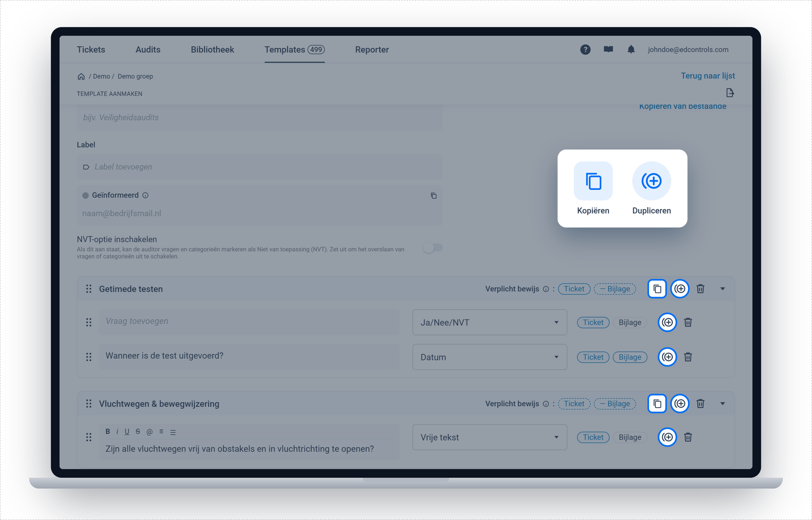Screen dimensions: 812x520
Task: Delete the Wanneer is de test uitgevoerd question
Action: point(688,357)
